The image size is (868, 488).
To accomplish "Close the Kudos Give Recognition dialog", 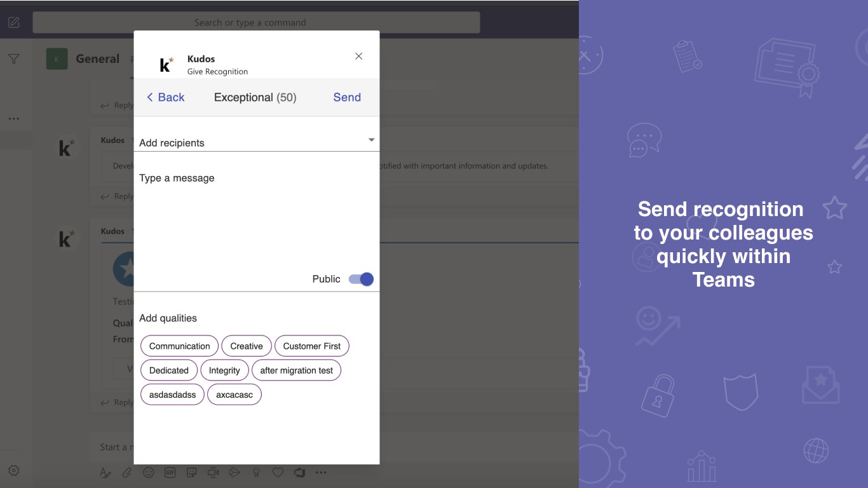I will coord(358,56).
